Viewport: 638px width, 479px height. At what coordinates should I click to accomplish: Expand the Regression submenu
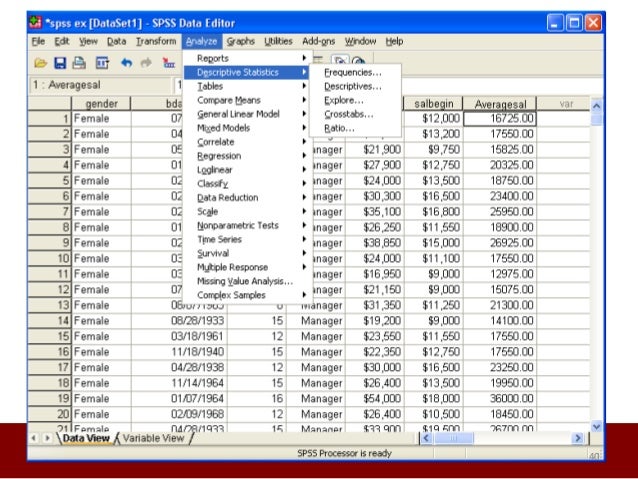point(248,156)
